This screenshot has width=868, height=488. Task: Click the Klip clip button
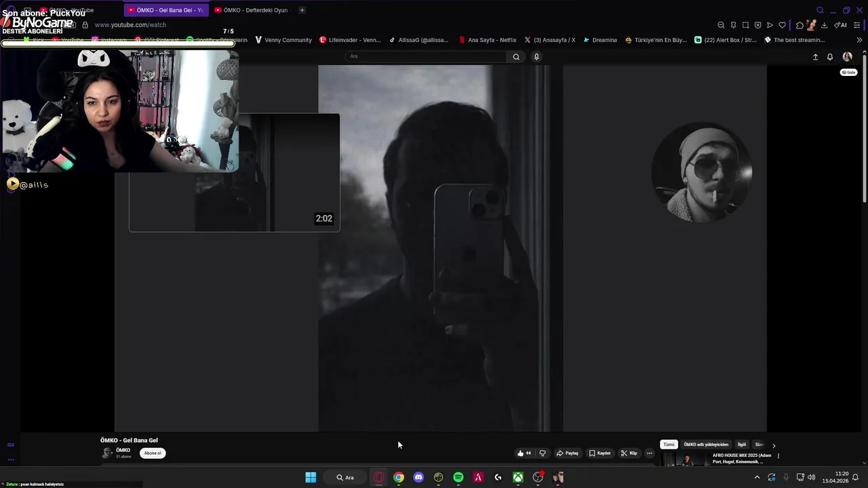click(x=629, y=453)
